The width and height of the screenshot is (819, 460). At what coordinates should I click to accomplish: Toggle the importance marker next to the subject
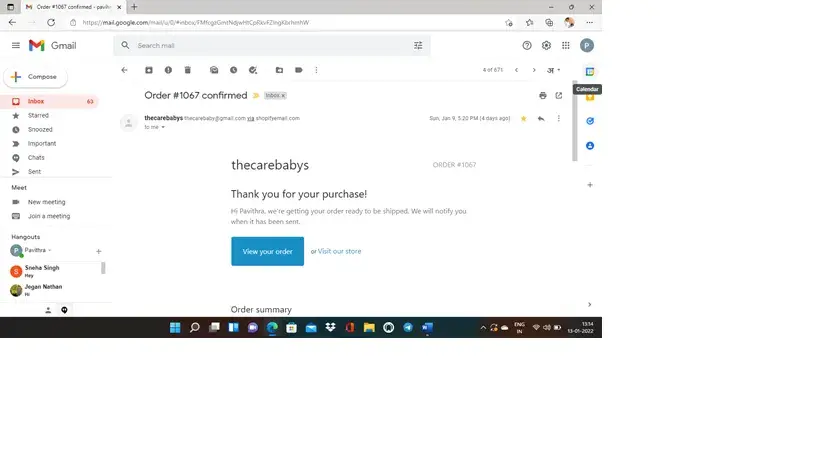pos(256,96)
